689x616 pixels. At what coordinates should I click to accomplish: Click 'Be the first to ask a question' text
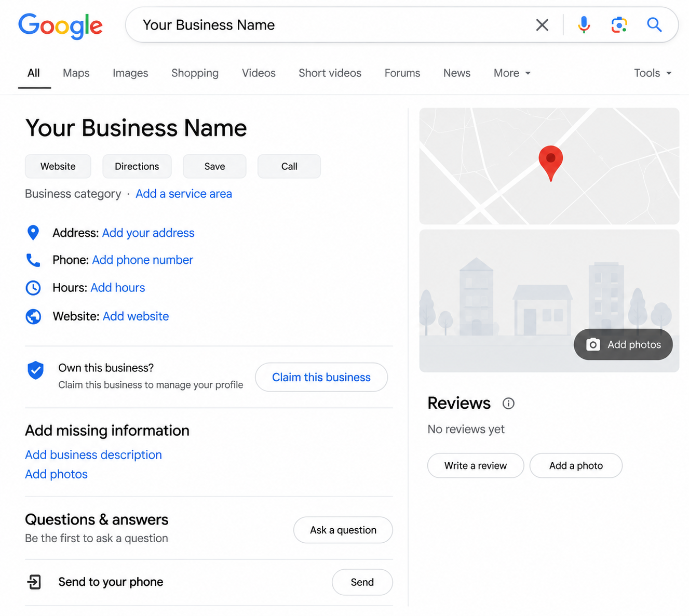[97, 538]
